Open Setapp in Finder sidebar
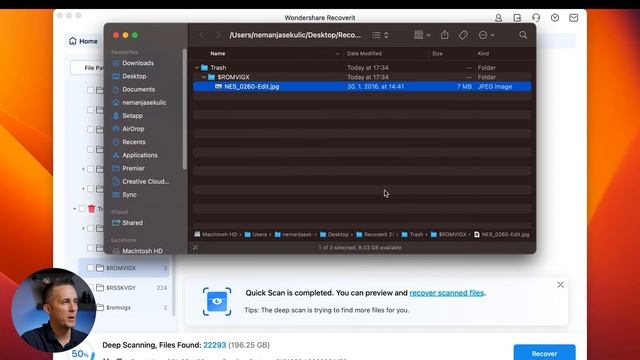The width and height of the screenshot is (640, 360). (128, 116)
